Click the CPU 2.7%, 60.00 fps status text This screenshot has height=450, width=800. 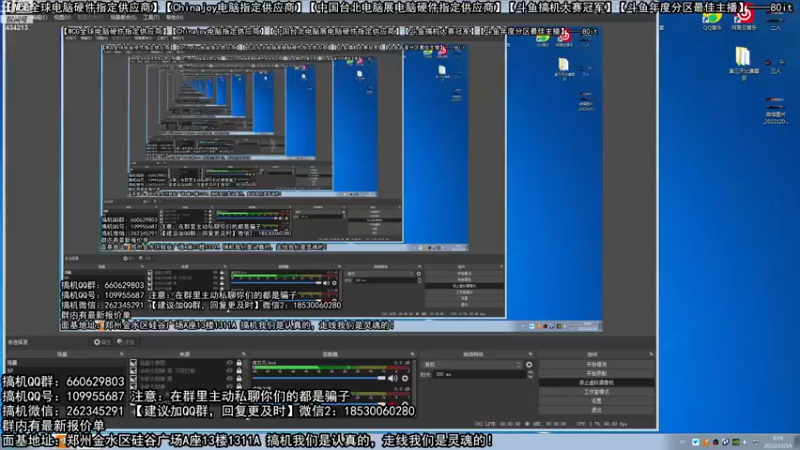(602, 424)
